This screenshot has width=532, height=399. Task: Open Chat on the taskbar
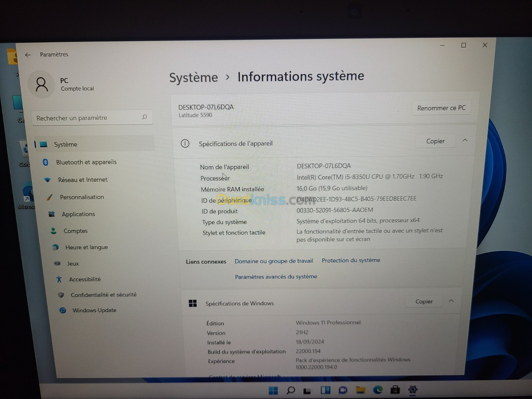(x=343, y=390)
